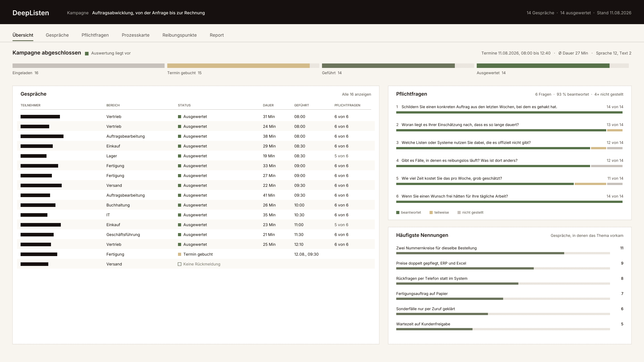Click the Geführt column header
644x362 pixels.
click(x=301, y=105)
